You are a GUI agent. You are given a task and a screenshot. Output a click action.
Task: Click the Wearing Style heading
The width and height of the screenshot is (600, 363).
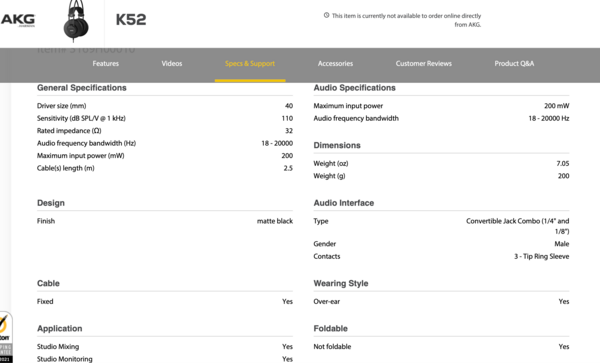click(x=341, y=283)
